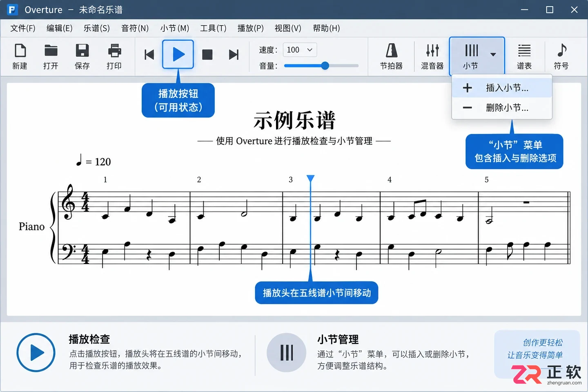588x392 pixels.
Task: Open the 帮助(H) menu
Action: [326, 28]
